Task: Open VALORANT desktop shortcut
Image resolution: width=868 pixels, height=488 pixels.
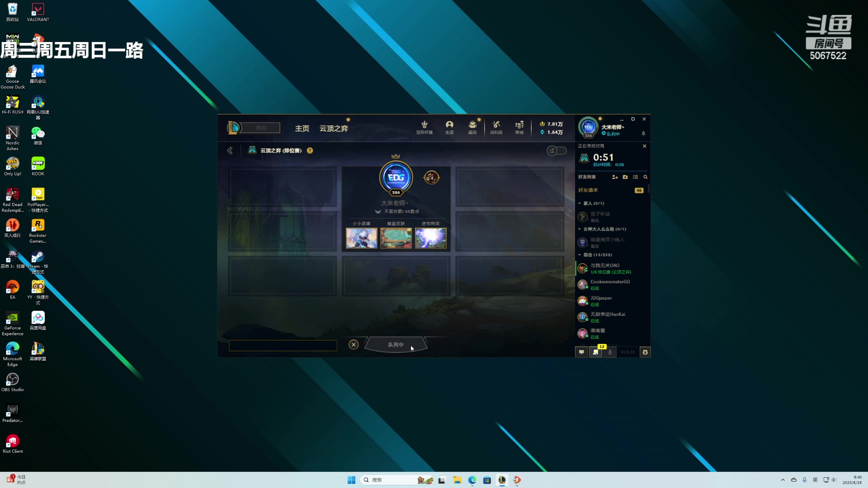Action: pyautogui.click(x=38, y=12)
